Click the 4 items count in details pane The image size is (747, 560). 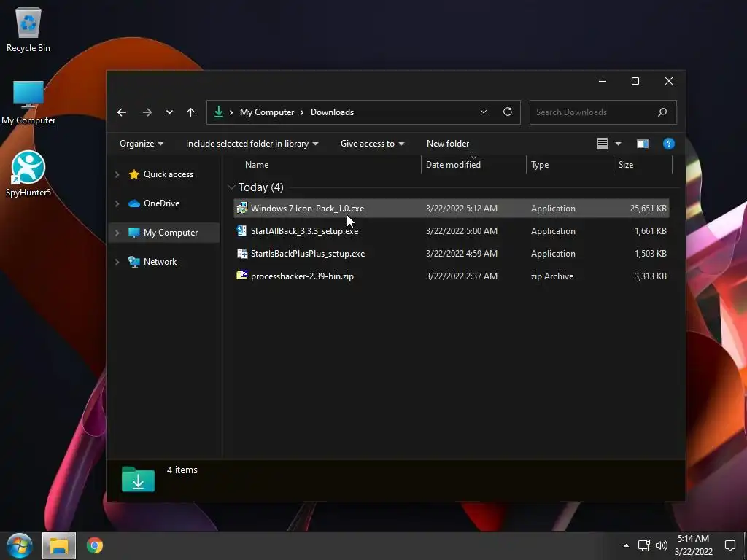pos(182,470)
